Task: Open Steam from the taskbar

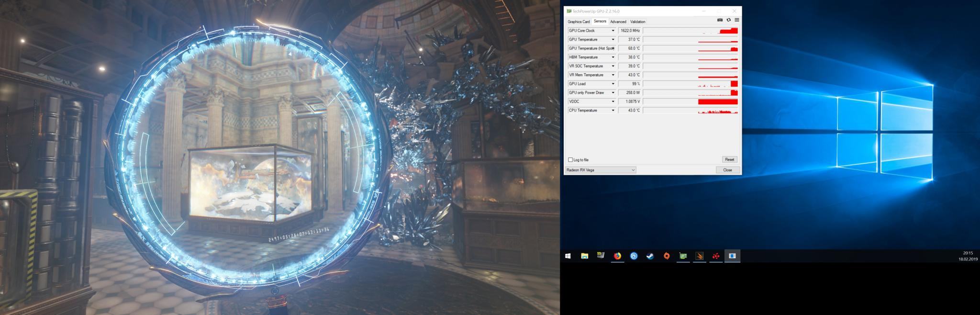Action: tap(650, 256)
